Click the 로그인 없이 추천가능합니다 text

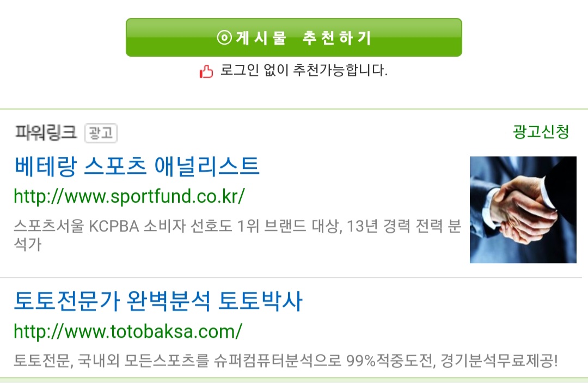click(x=304, y=70)
